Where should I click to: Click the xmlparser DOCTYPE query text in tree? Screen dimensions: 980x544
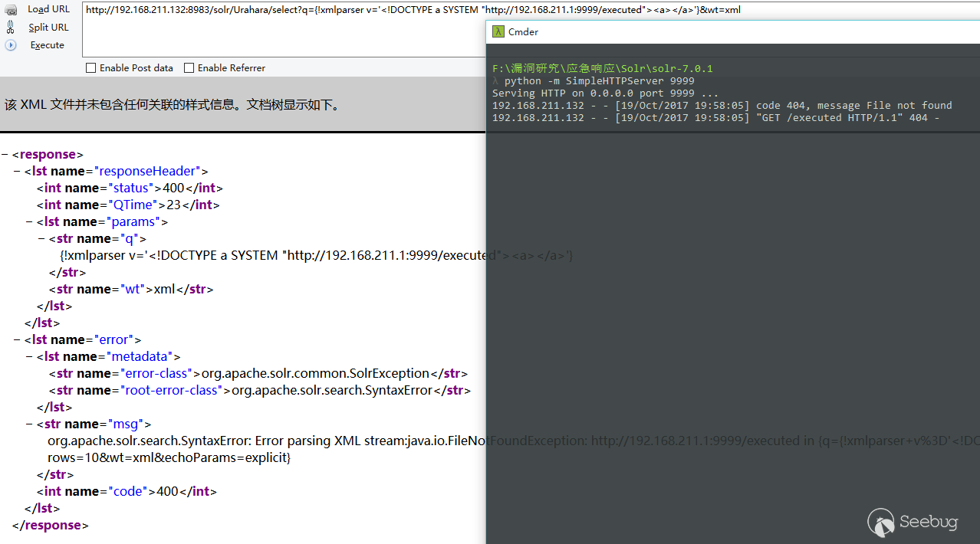[x=316, y=256]
